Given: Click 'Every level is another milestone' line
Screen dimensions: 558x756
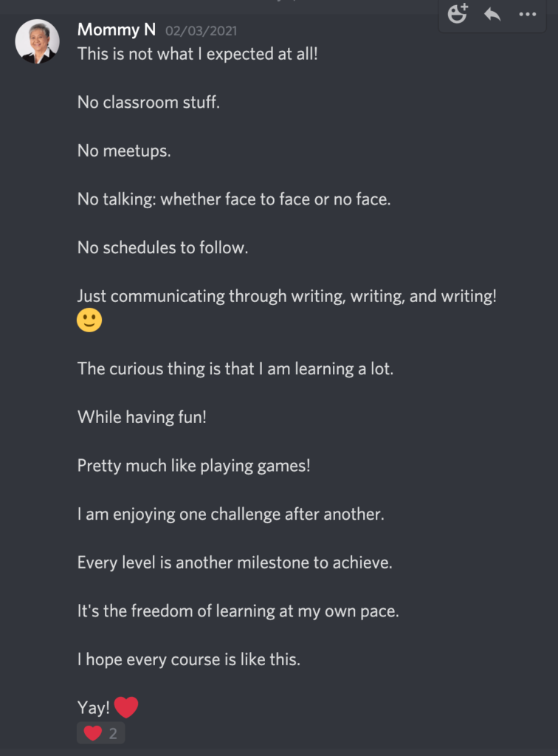Looking at the screenshot, I should [235, 563].
